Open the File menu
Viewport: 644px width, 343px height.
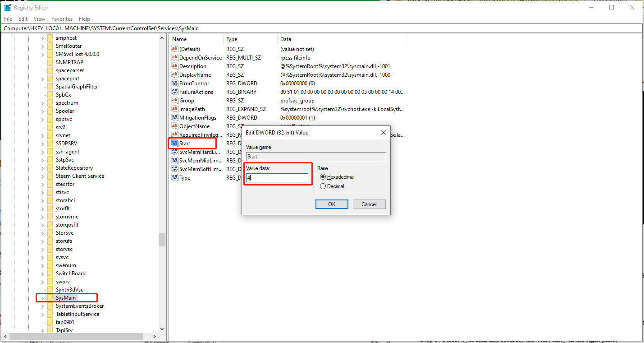[8, 19]
